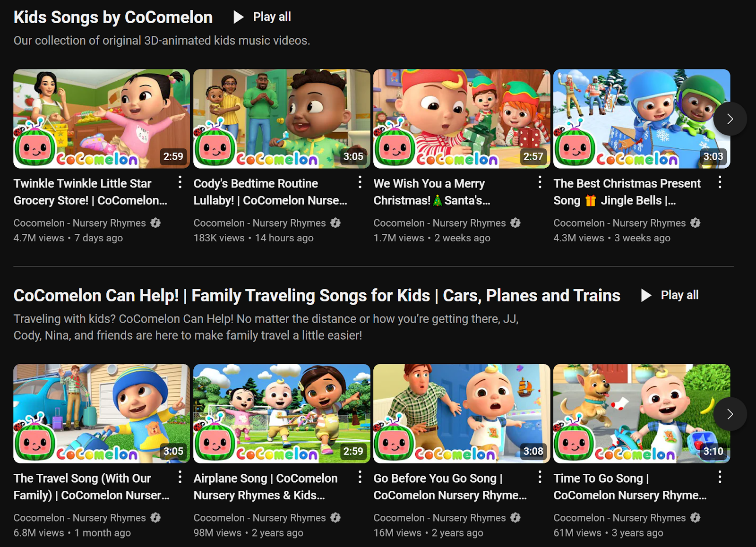756x547 pixels.
Task: Click the verified badge under Cody's Bedtime Routine
Action: coord(335,223)
